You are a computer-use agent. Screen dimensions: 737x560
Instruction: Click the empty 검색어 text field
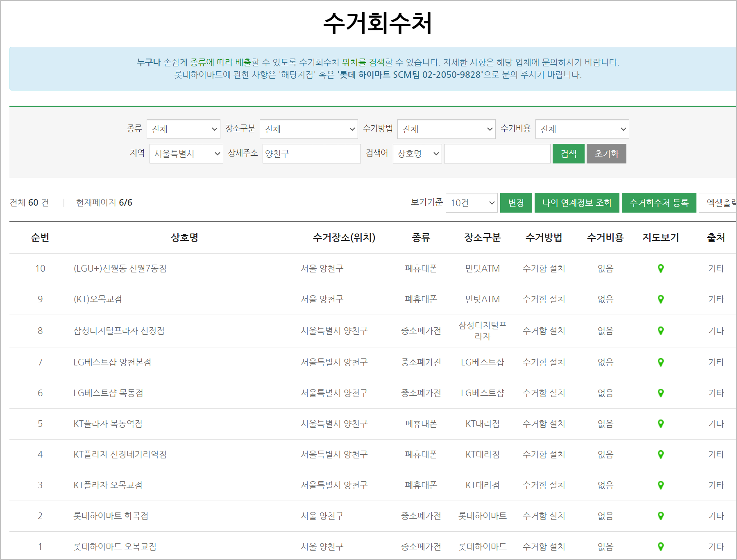coord(497,154)
